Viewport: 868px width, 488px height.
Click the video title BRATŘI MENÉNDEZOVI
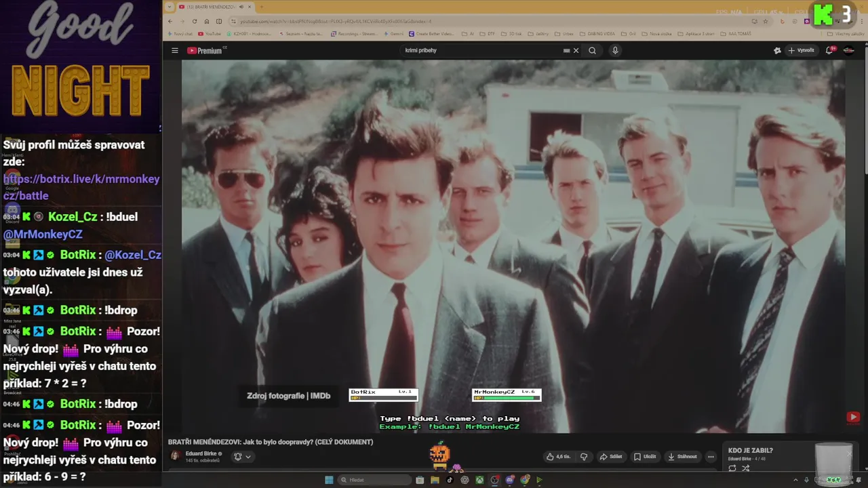pyautogui.click(x=271, y=442)
